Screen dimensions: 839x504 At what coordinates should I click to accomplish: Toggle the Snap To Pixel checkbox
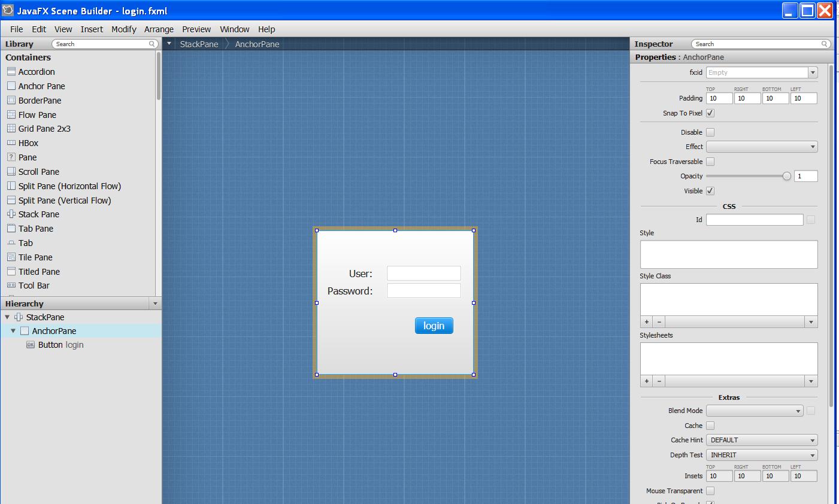coord(710,113)
